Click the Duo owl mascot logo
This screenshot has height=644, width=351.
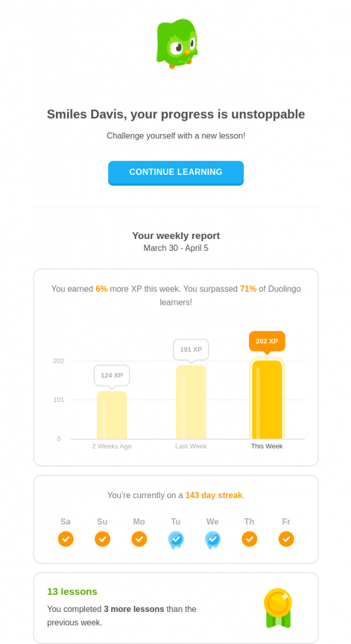pyautogui.click(x=177, y=43)
